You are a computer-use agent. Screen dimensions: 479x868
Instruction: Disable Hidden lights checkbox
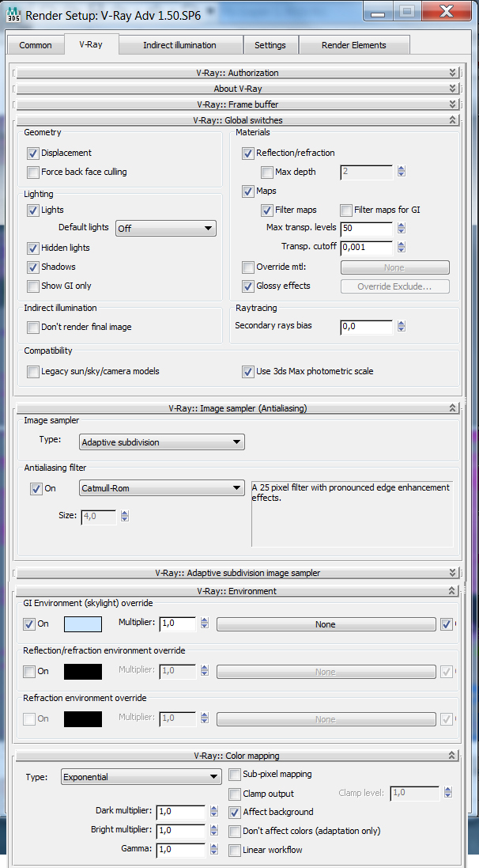[33, 248]
